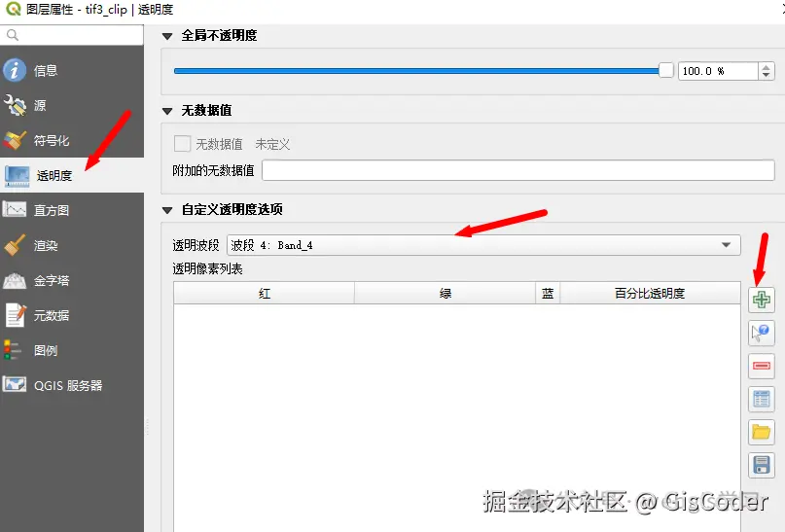This screenshot has width=785, height=532.
Task: Click the default values table icon
Action: click(762, 399)
